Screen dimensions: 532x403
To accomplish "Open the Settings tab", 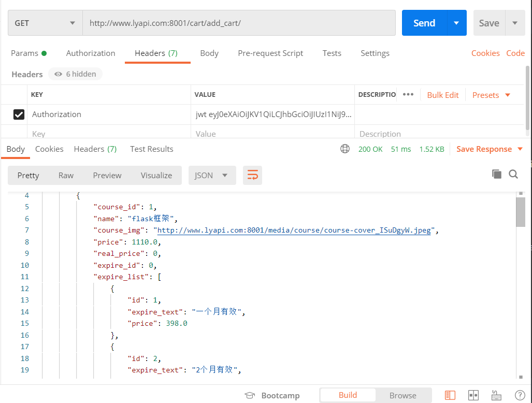I will click(x=375, y=53).
